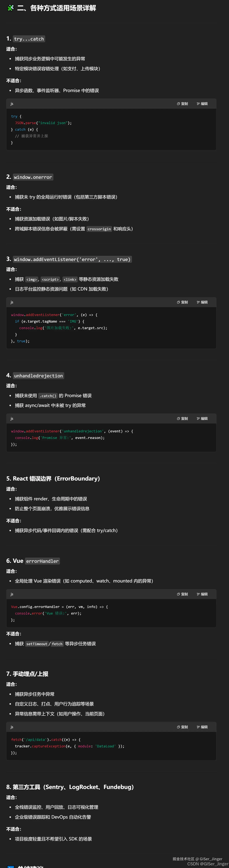Copy the unhandledrejection code block
Image resolution: width=229 pixels, height=868 pixels.
click(182, 419)
